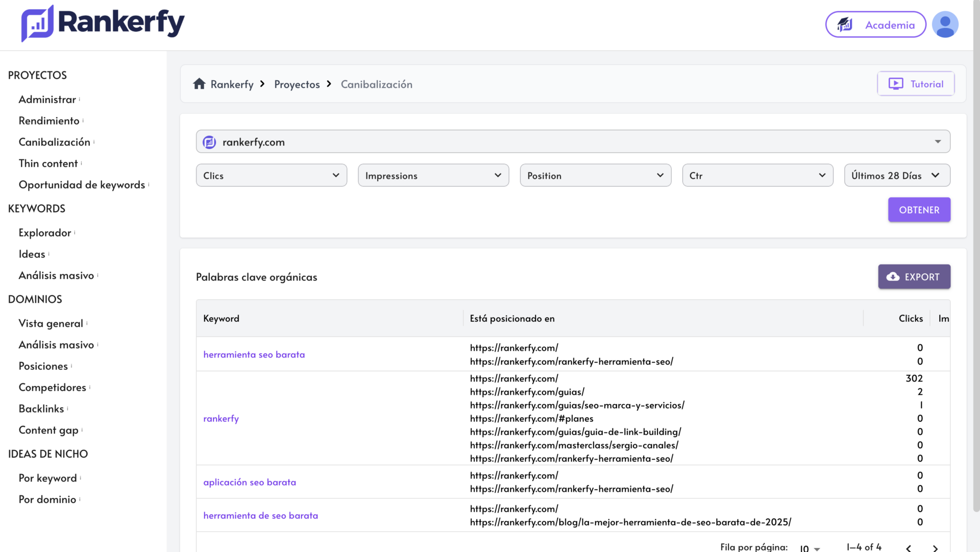Click the rankerfy.com project favicon icon
This screenshot has width=980, height=552.
(x=209, y=142)
